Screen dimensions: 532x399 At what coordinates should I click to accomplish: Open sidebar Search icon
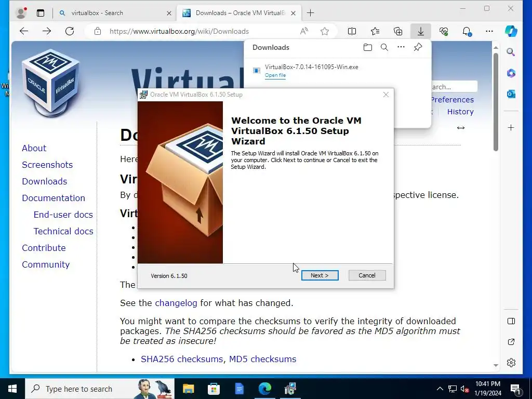[511, 52]
